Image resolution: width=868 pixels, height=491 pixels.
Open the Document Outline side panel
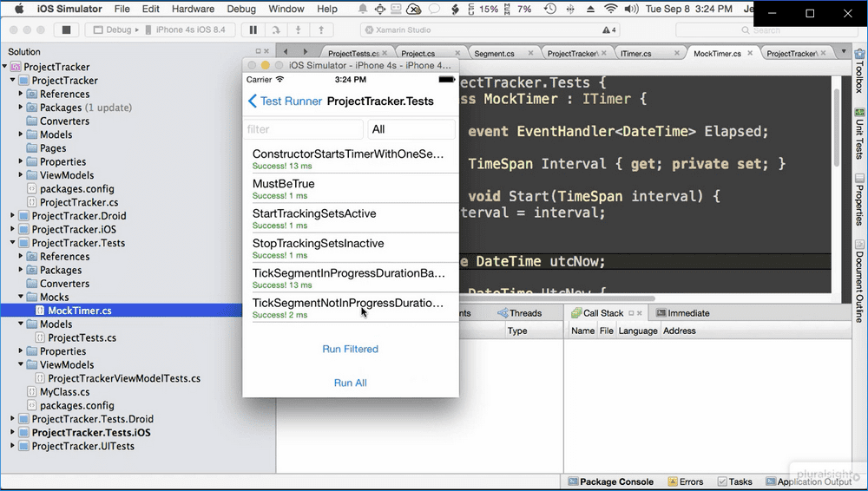click(859, 281)
